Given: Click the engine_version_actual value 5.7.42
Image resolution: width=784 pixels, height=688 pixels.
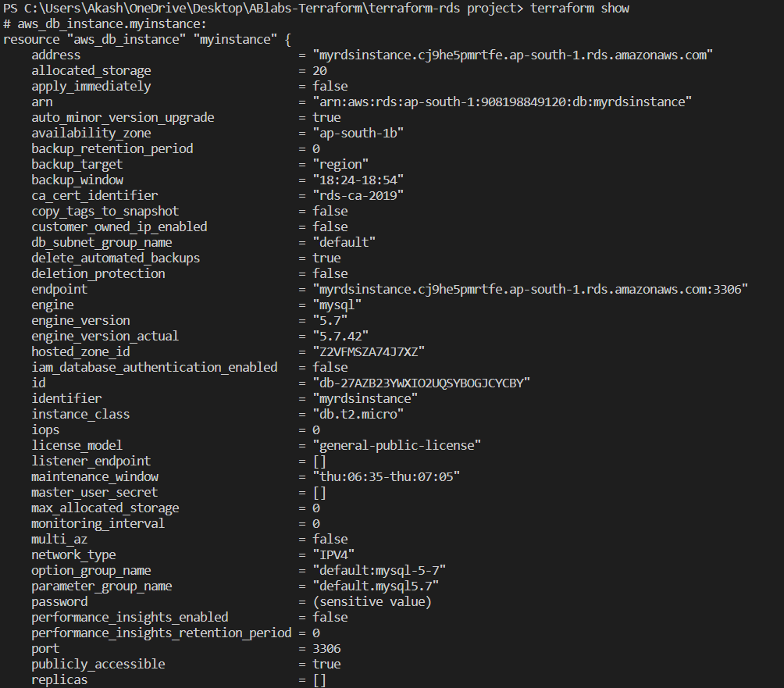Looking at the screenshot, I should click(x=340, y=336).
